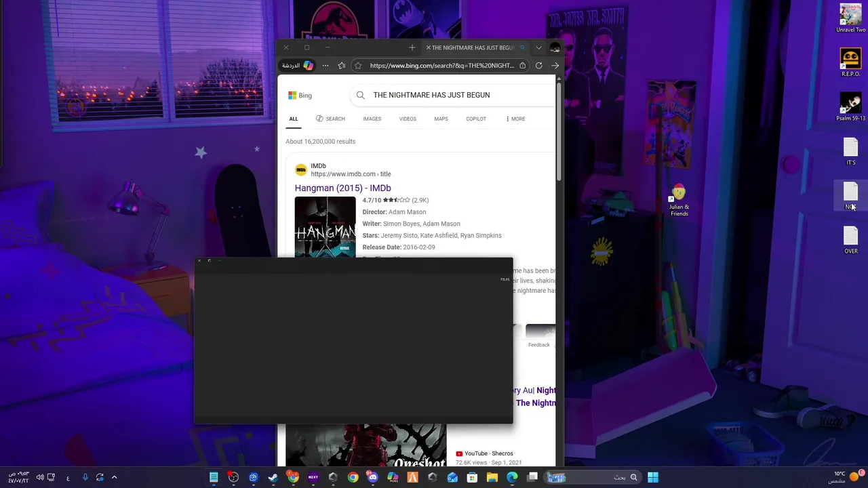Click the IMDb site favicon

coord(300,169)
